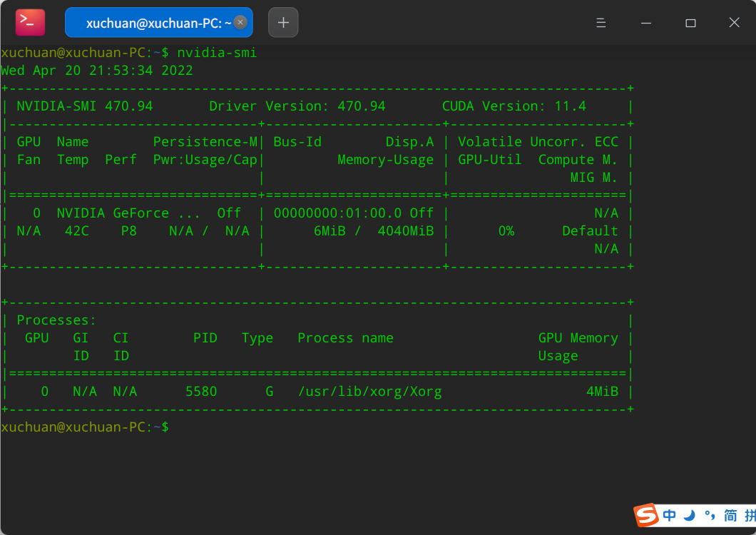
Task: Close the xuchuan@xuchuan-PC tab
Action: click(240, 22)
